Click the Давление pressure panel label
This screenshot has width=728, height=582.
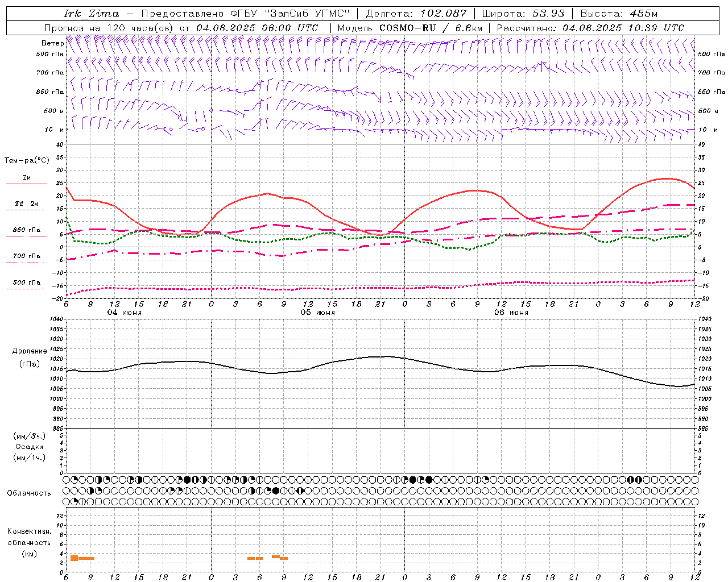click(30, 351)
